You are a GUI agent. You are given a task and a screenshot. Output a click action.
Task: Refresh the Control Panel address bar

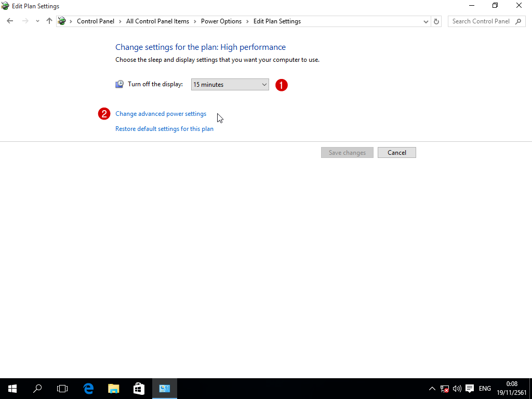click(x=436, y=21)
